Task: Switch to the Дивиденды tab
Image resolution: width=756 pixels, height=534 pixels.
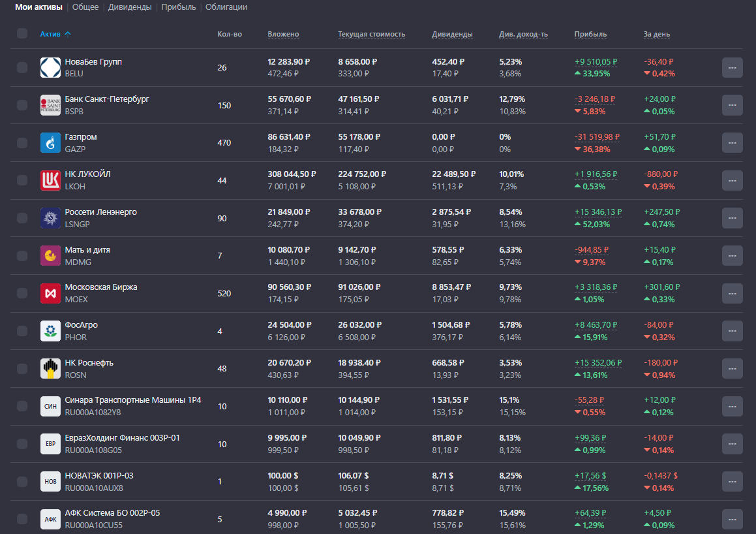Action: 130,7
